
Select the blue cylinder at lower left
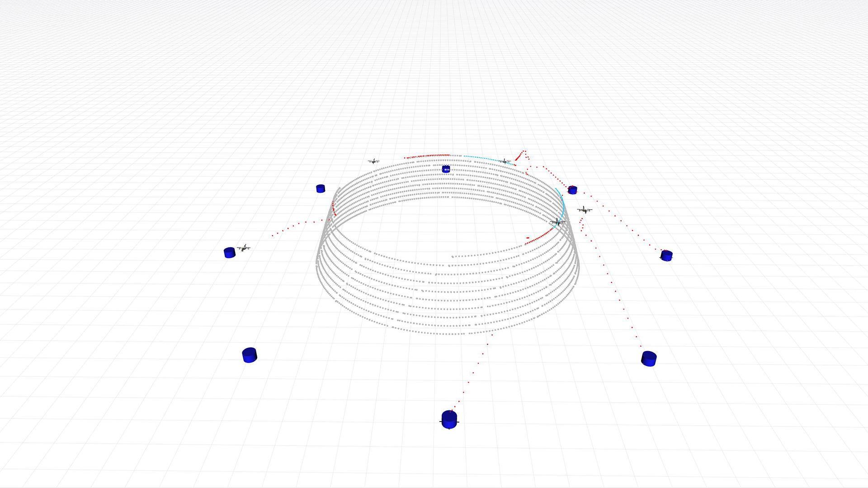pyautogui.click(x=250, y=355)
